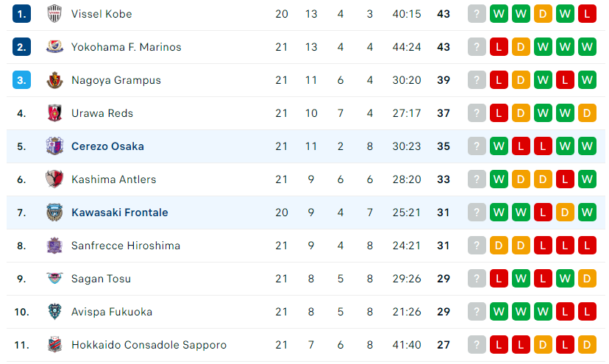Open the Kawasaki Frontale team link
This screenshot has height=364, width=609.
(120, 213)
